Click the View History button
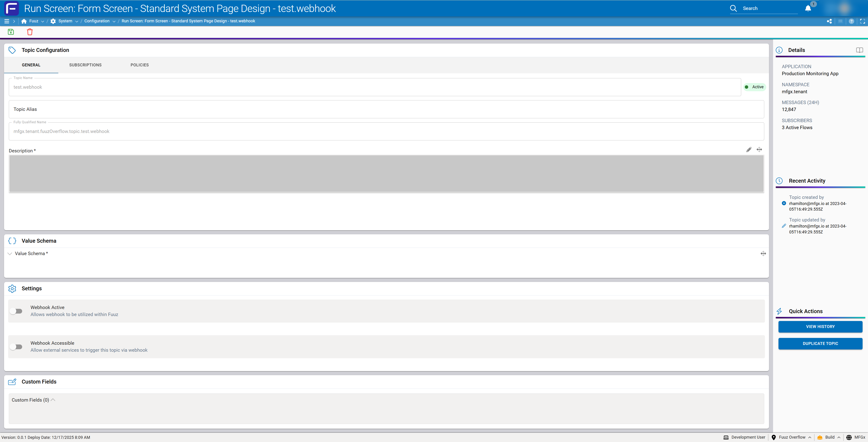This screenshot has height=442, width=868. tap(820, 327)
